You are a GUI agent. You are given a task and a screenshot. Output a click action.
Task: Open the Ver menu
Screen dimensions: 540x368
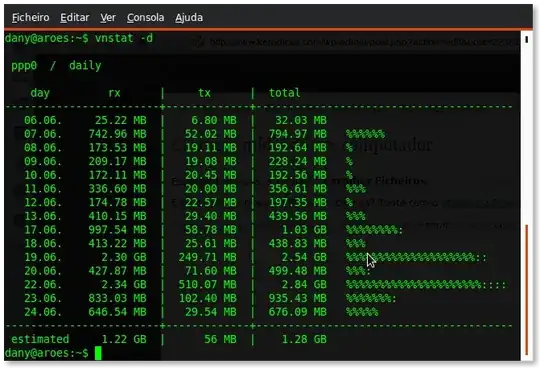(x=108, y=18)
